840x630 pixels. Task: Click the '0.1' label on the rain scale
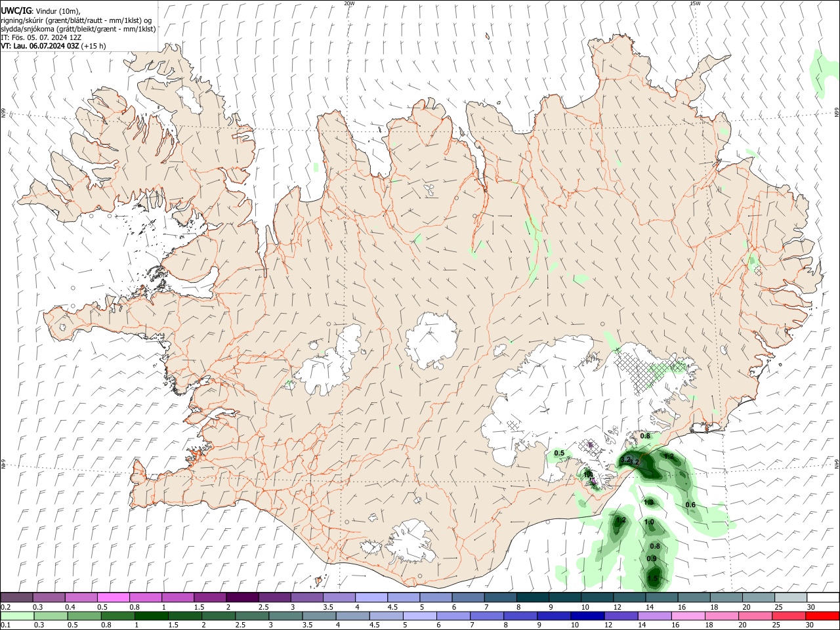[x=5, y=625]
